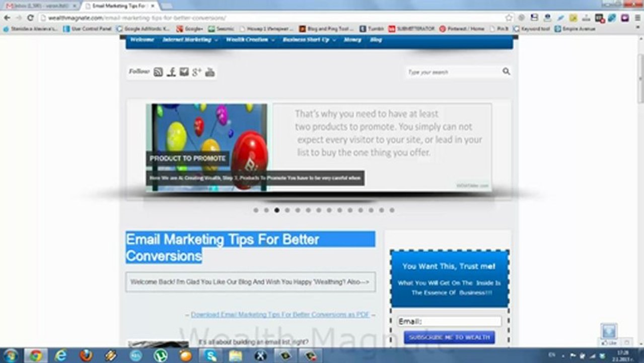This screenshot has height=363, width=644.
Task: Open the SUBMITTERATOR bookmark
Action: 411,29
